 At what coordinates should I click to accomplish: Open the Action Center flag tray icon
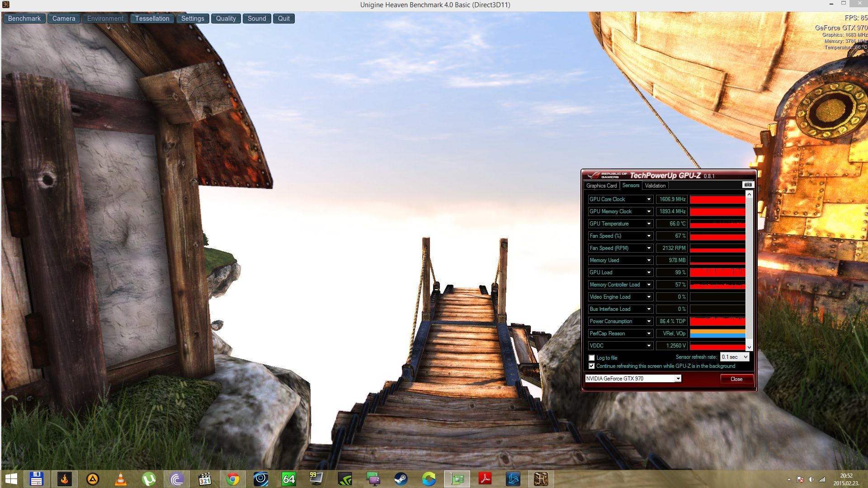[x=800, y=479]
